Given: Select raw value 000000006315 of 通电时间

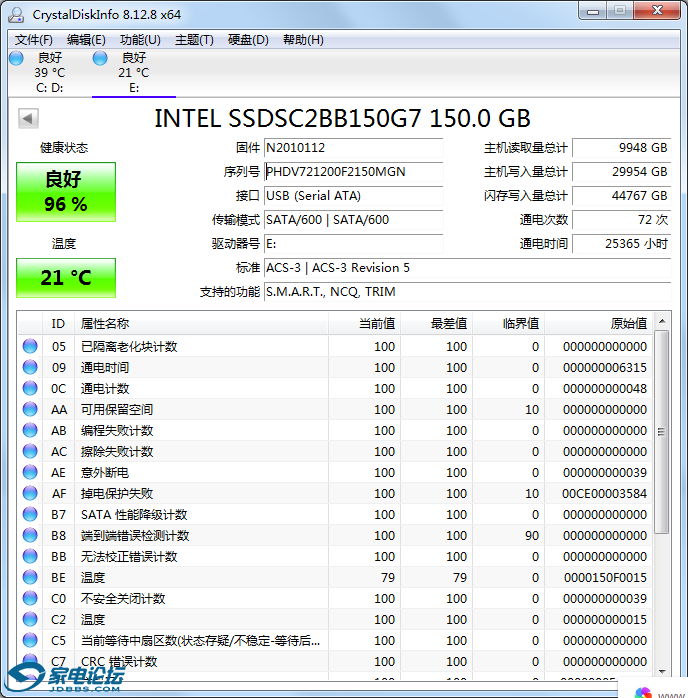Looking at the screenshot, I should click(605, 367).
